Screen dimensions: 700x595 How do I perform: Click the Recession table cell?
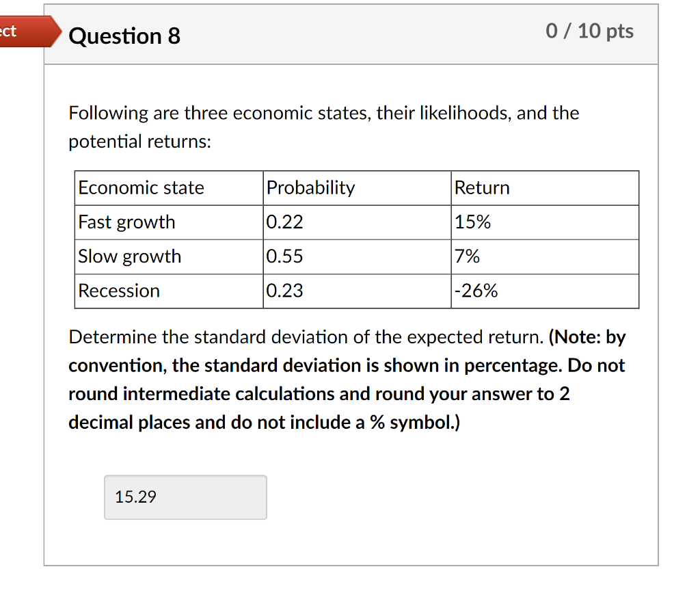click(x=118, y=291)
